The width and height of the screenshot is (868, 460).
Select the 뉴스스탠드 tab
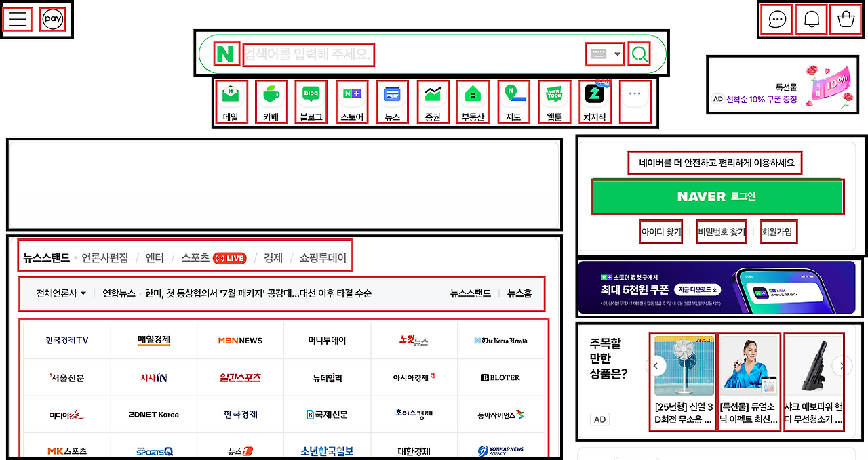(46, 257)
